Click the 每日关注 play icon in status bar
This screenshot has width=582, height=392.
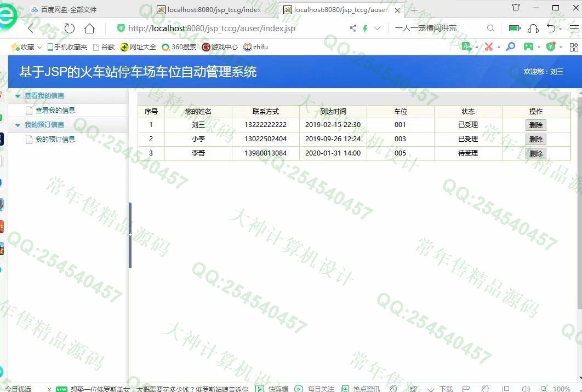(x=299, y=389)
